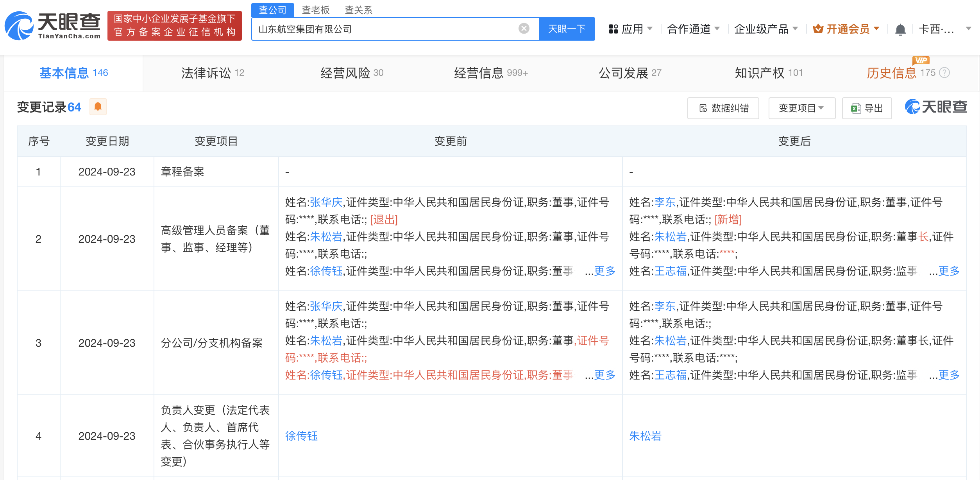
Task: Open 李东 link in row 3 变更后
Action: pos(665,306)
